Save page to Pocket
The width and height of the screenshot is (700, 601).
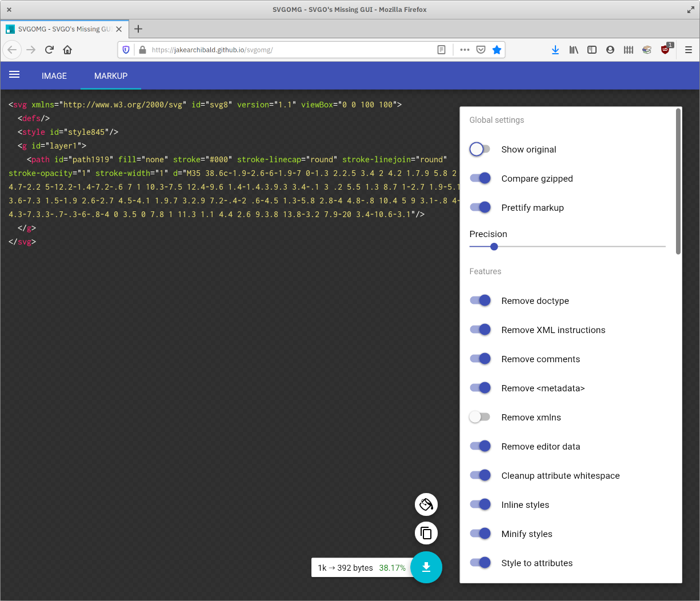(x=481, y=50)
